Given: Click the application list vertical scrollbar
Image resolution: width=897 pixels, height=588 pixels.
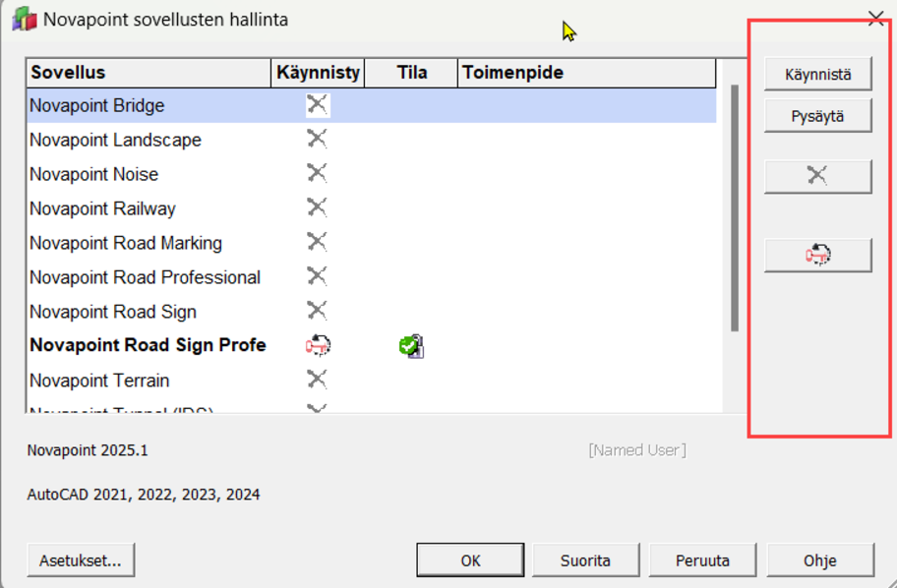Looking at the screenshot, I should 735,208.
